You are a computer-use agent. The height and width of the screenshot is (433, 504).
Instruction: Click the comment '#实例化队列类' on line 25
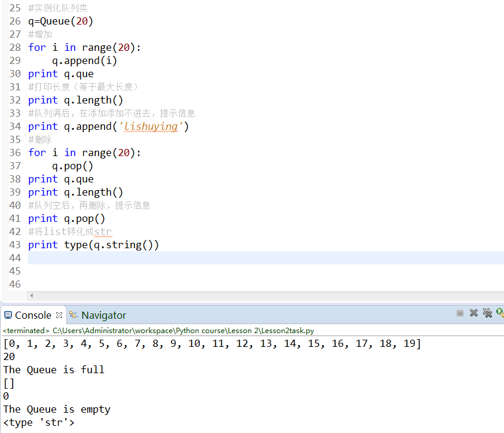click(58, 8)
